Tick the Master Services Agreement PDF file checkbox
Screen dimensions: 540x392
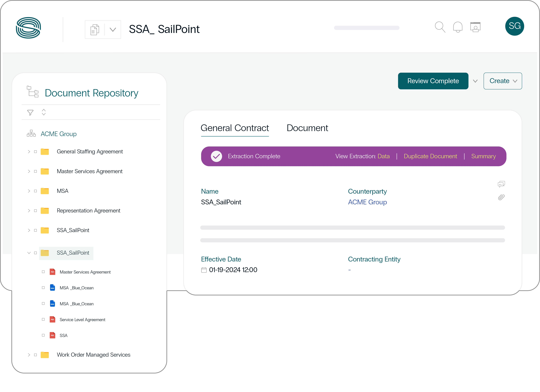(43, 272)
